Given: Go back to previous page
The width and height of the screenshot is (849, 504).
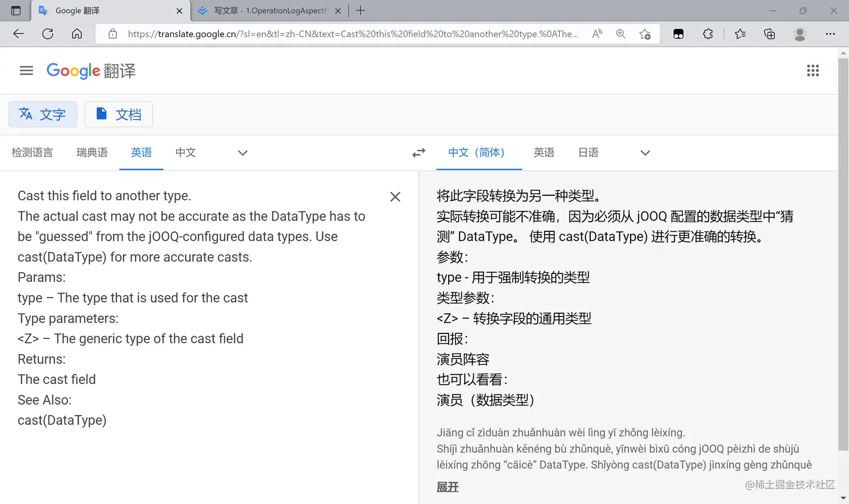Looking at the screenshot, I should coord(19,34).
